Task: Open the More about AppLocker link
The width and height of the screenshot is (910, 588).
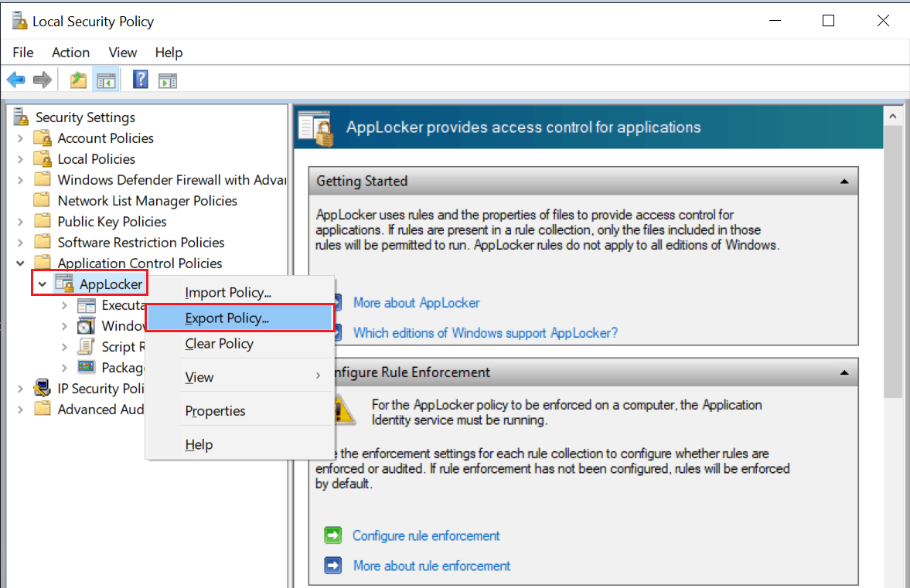Action: click(x=417, y=303)
